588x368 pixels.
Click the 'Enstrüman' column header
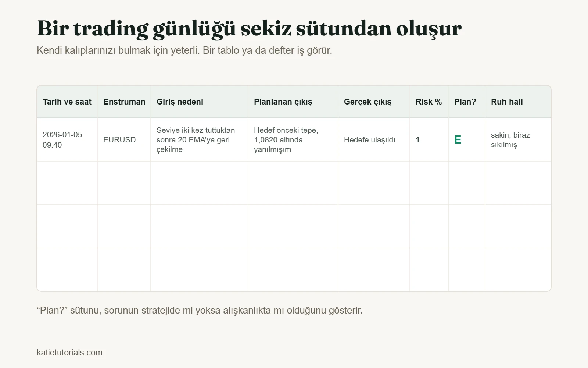point(124,102)
